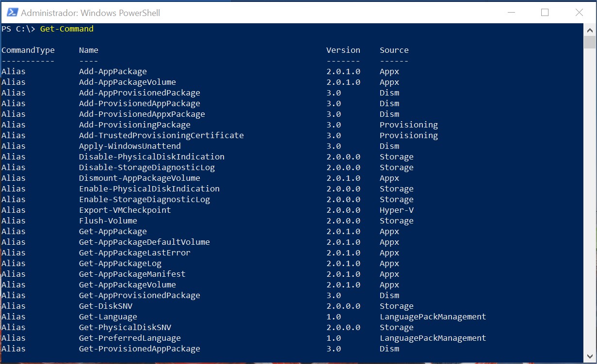
Task: Click LanguagePackManagement source on Get-Language row
Action: click(x=433, y=317)
